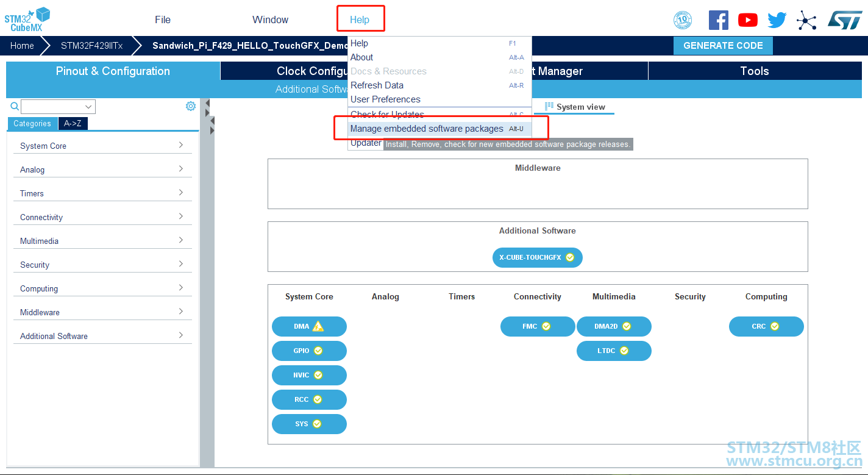The width and height of the screenshot is (868, 475).
Task: Click the Computing column heading in system view
Action: pos(766,296)
